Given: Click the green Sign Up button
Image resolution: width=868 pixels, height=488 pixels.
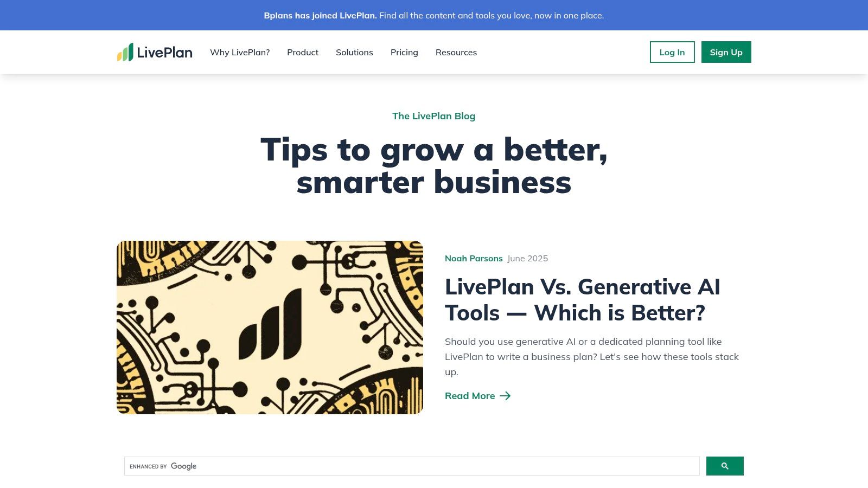Looking at the screenshot, I should pos(726,52).
